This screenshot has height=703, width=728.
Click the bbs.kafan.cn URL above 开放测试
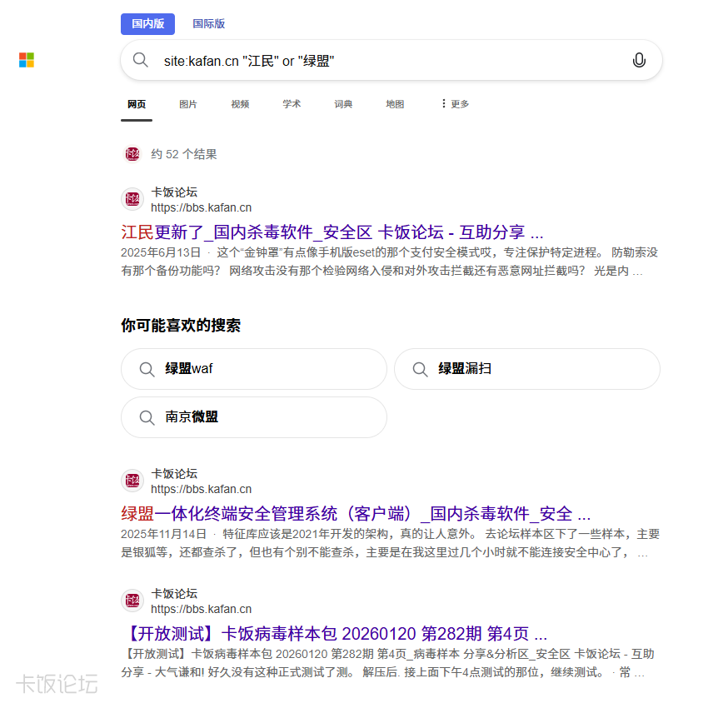[201, 609]
